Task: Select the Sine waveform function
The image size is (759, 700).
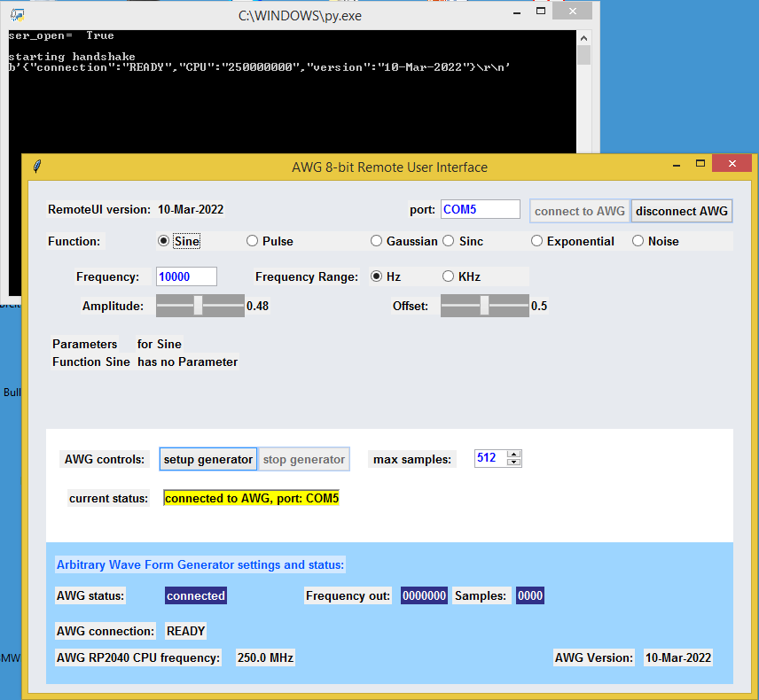Action: tap(162, 240)
